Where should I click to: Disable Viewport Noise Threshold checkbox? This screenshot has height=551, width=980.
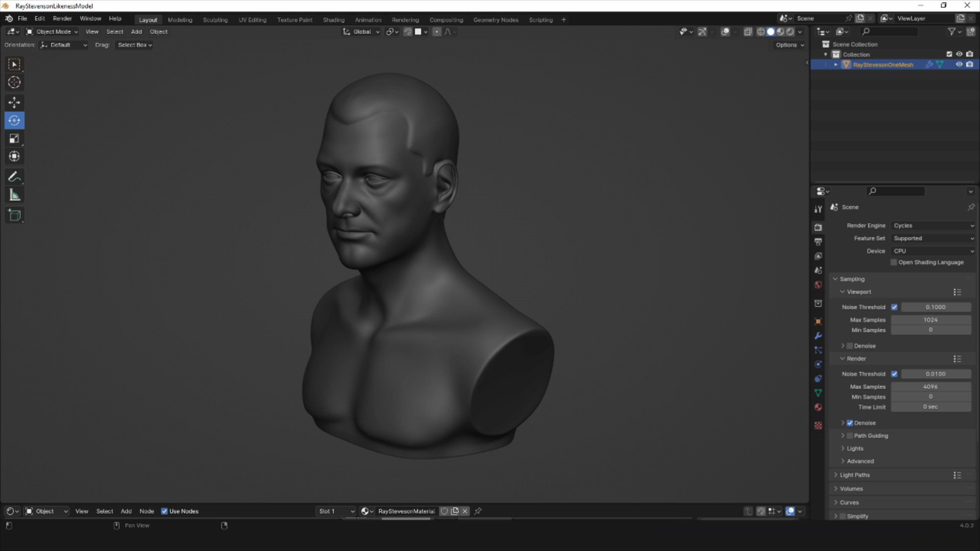pos(894,307)
